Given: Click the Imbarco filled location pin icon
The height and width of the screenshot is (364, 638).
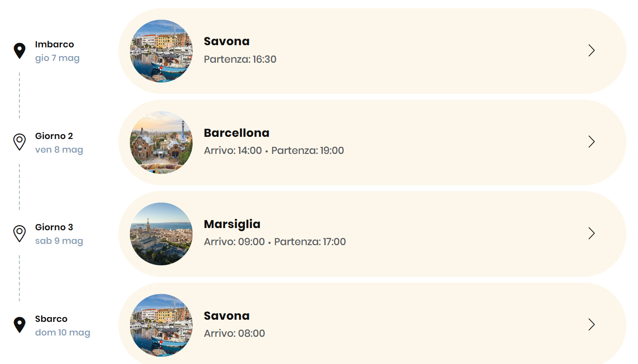Looking at the screenshot, I should coord(19,51).
